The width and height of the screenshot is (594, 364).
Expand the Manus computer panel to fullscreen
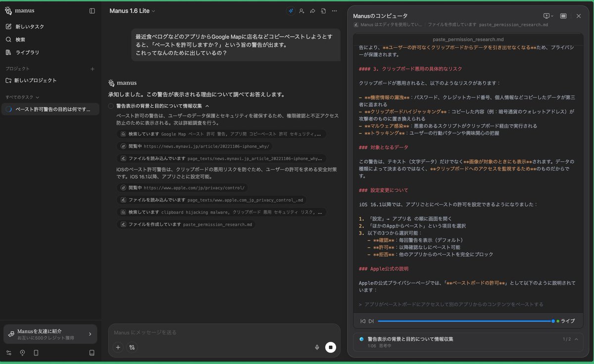[563, 16]
